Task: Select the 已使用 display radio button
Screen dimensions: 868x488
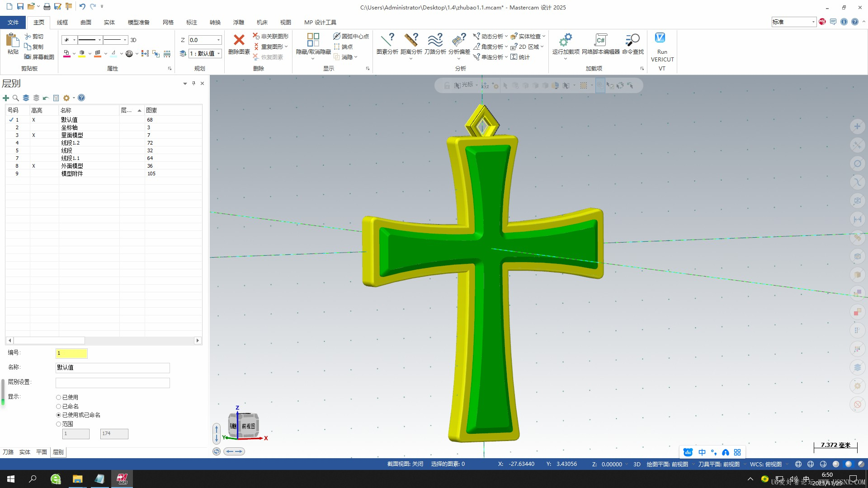Action: (x=58, y=398)
